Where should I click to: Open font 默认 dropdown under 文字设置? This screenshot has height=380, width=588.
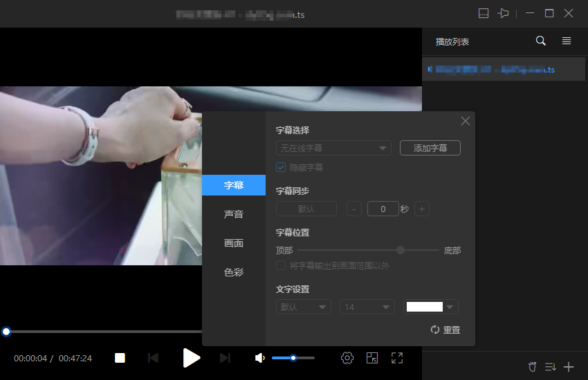click(304, 307)
